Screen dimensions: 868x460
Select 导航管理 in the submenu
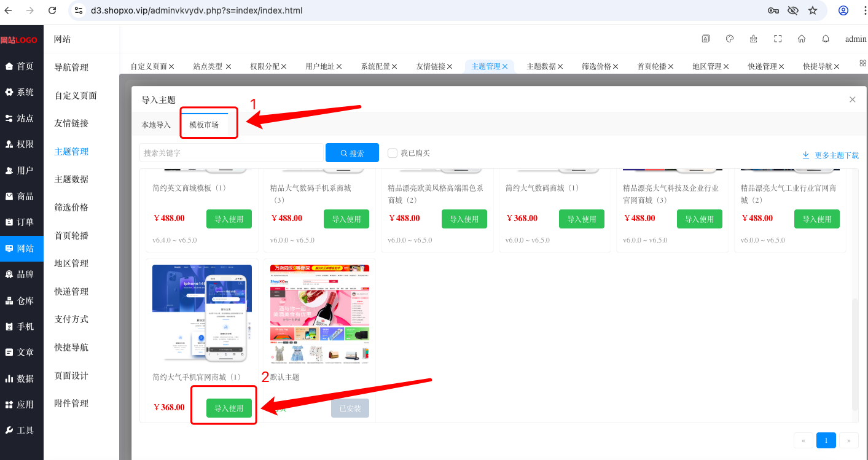point(71,68)
